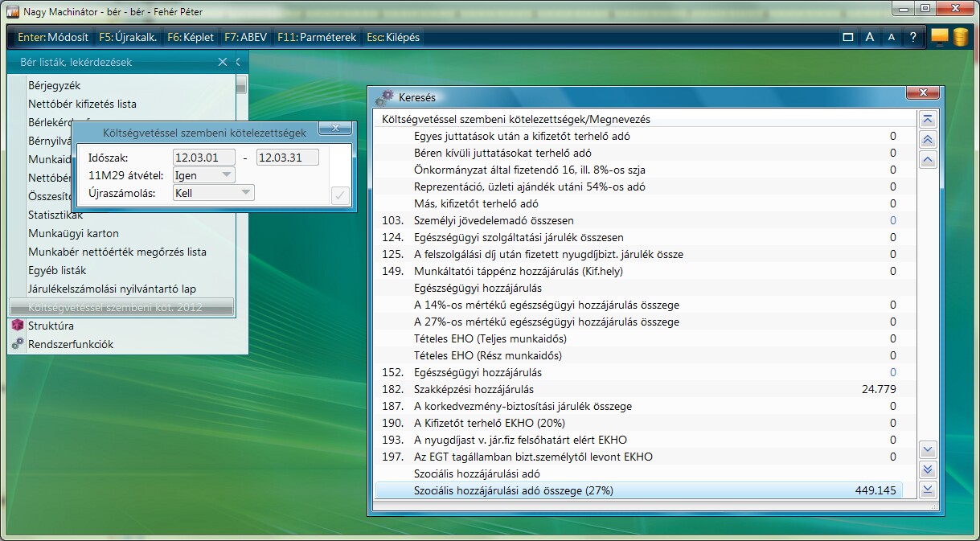980x541 pixels.
Task: Open help with the question mark icon
Action: coord(912,37)
